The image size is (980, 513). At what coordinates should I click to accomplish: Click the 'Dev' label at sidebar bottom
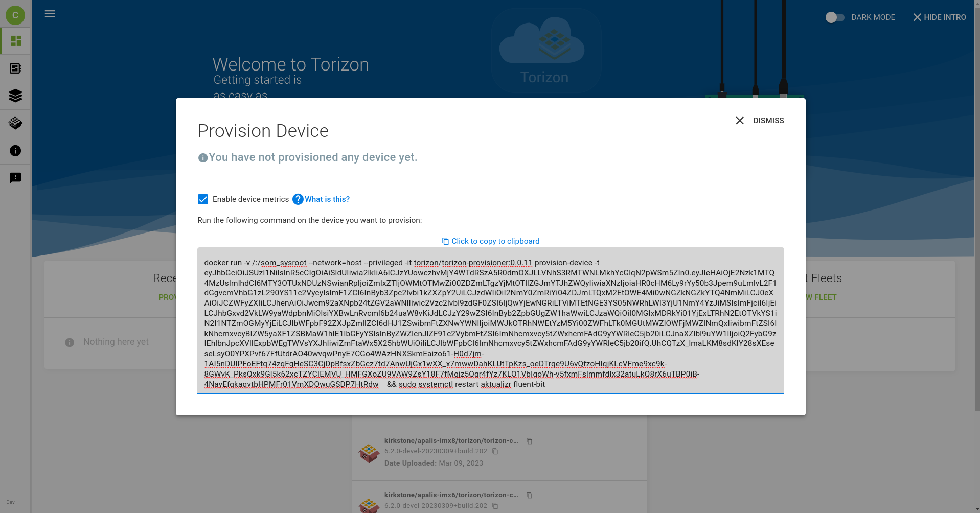[x=10, y=502]
